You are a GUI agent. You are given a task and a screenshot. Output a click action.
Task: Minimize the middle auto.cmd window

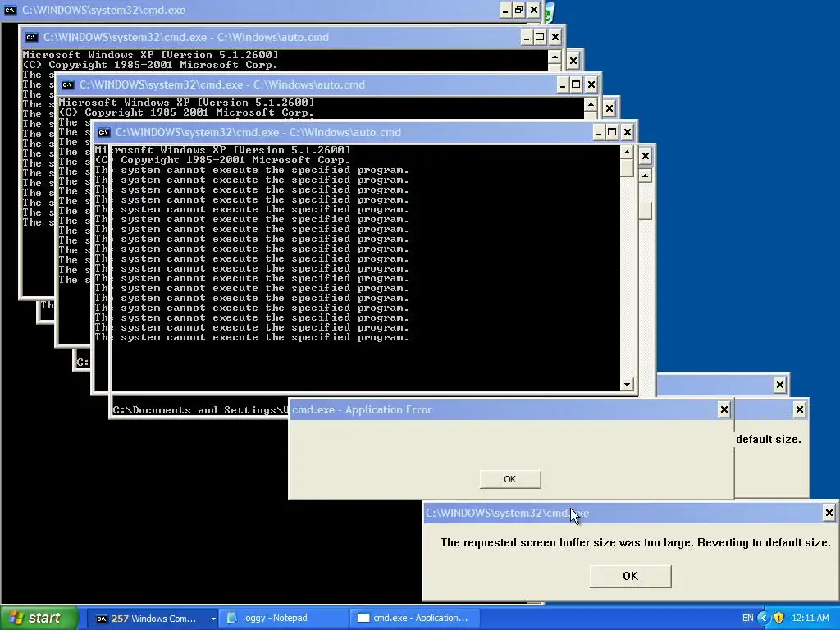(562, 84)
